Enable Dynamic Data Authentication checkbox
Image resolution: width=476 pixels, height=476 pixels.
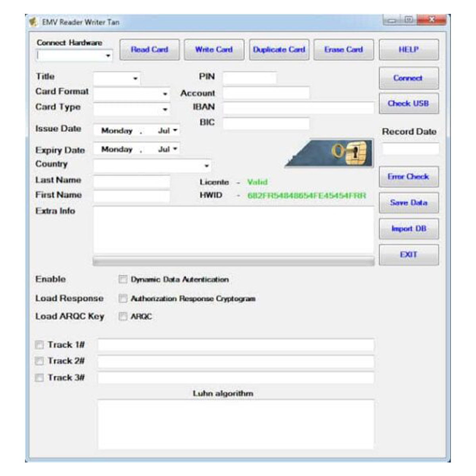click(x=123, y=280)
